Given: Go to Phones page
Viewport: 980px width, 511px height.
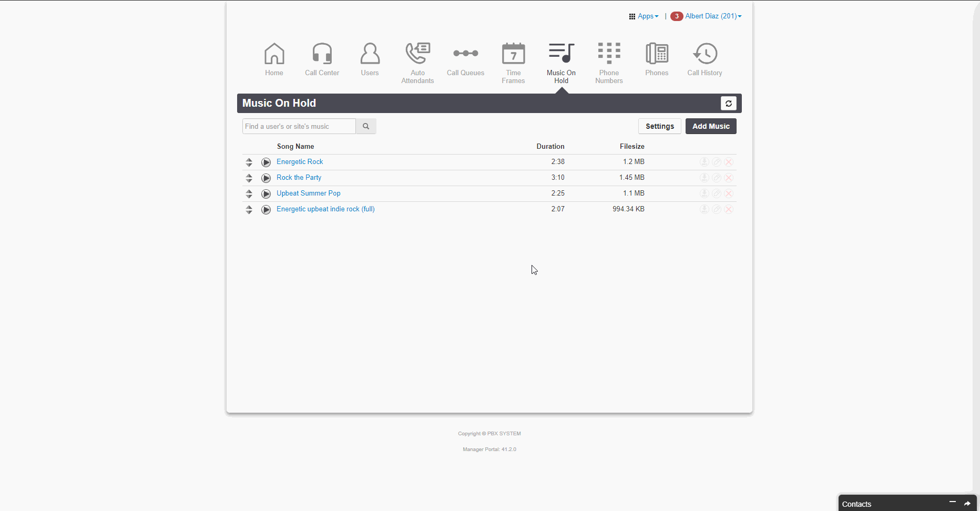Looking at the screenshot, I should click(657, 60).
